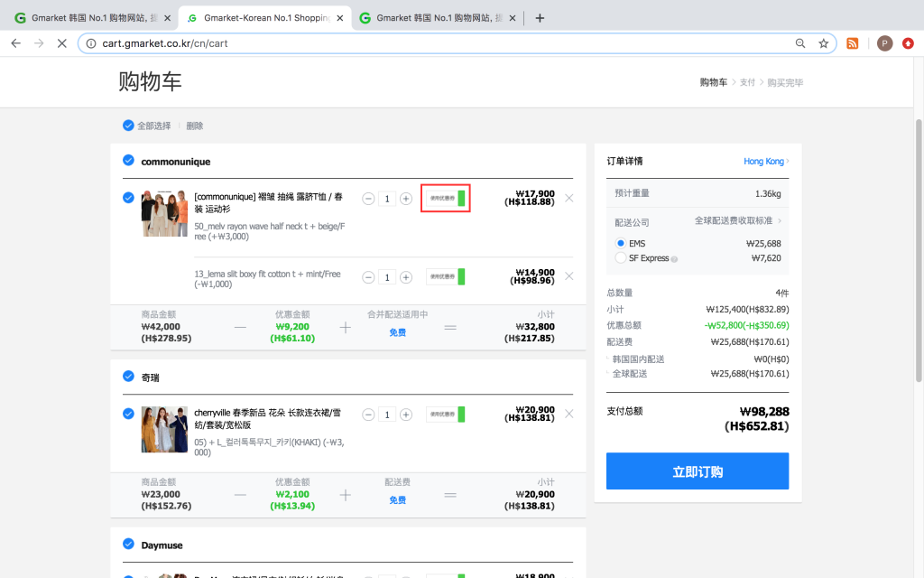Decrease quantity of cherryville dress
This screenshot has width=924, height=578.
368,415
